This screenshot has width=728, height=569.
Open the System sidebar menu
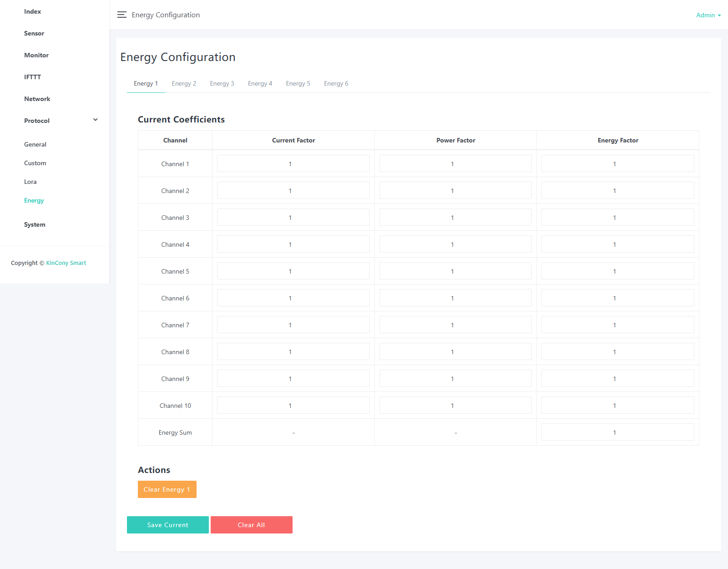pyautogui.click(x=35, y=224)
